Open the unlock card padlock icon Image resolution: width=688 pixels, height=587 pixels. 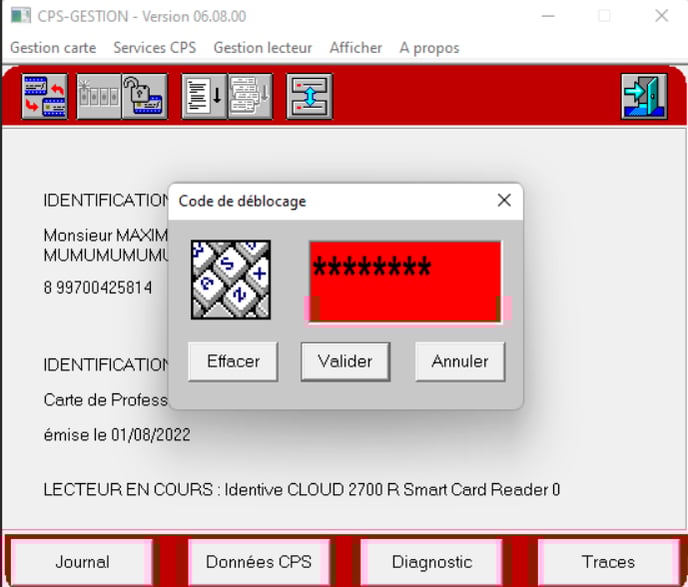coord(145,96)
